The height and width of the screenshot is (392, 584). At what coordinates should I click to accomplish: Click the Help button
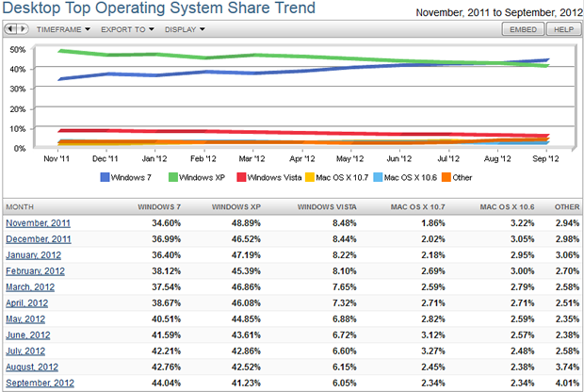[x=563, y=29]
